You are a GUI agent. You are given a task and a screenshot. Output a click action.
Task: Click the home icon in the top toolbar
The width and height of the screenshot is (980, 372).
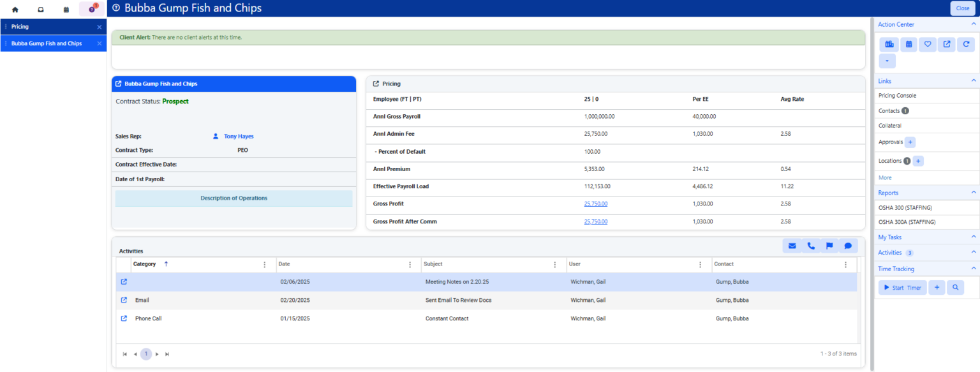point(15,9)
